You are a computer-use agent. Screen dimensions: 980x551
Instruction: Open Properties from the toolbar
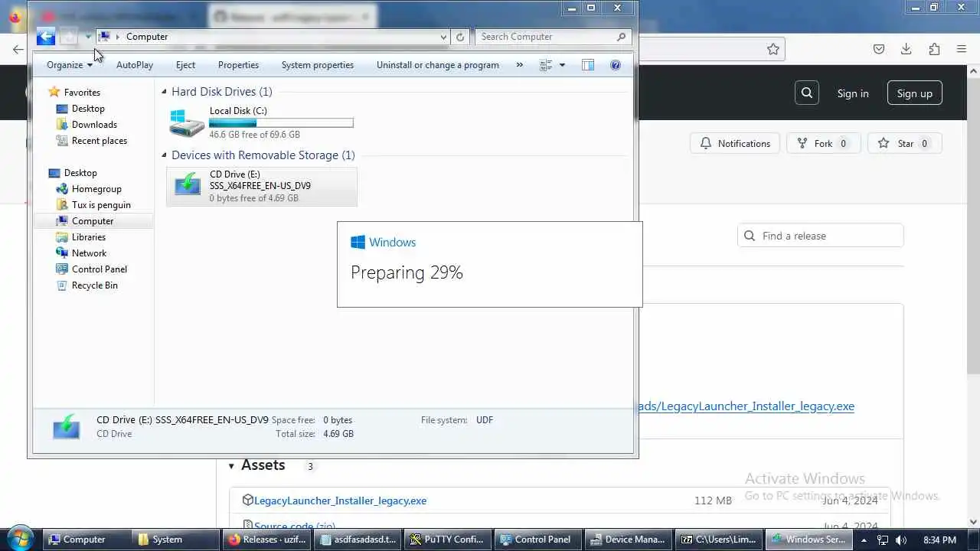tap(238, 65)
